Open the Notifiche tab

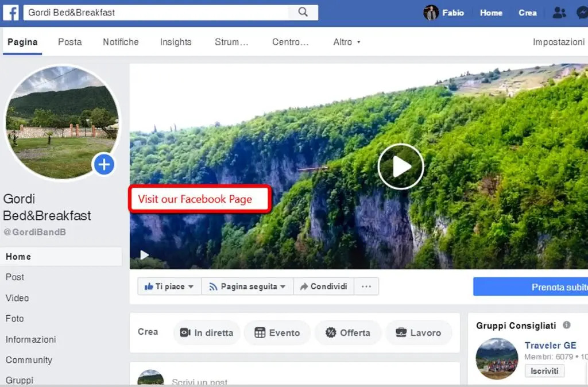[121, 42]
